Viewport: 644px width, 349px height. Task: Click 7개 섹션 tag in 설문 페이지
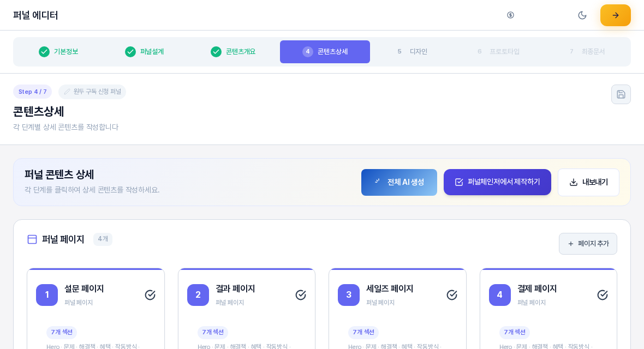click(62, 332)
